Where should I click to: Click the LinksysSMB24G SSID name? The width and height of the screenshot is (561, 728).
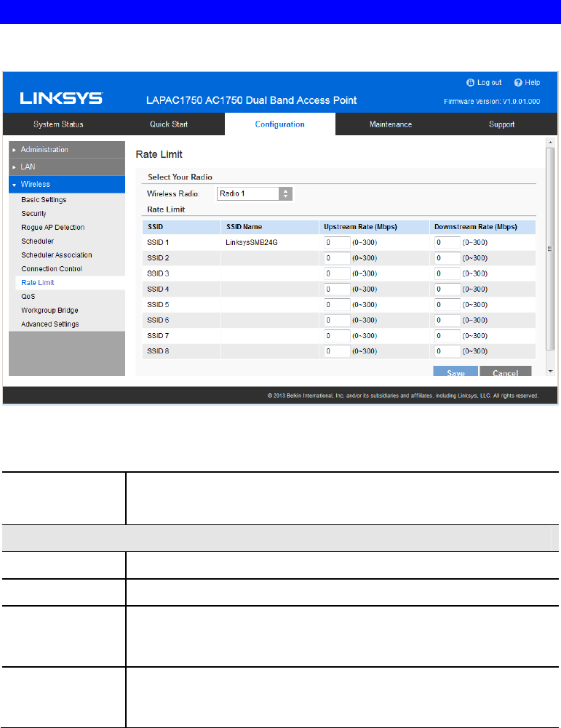tap(251, 242)
